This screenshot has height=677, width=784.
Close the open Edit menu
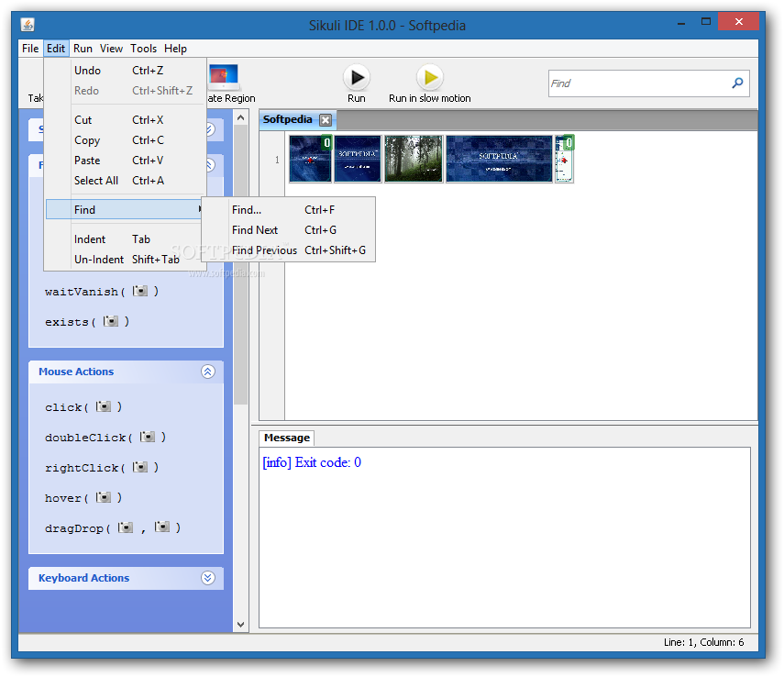click(56, 49)
